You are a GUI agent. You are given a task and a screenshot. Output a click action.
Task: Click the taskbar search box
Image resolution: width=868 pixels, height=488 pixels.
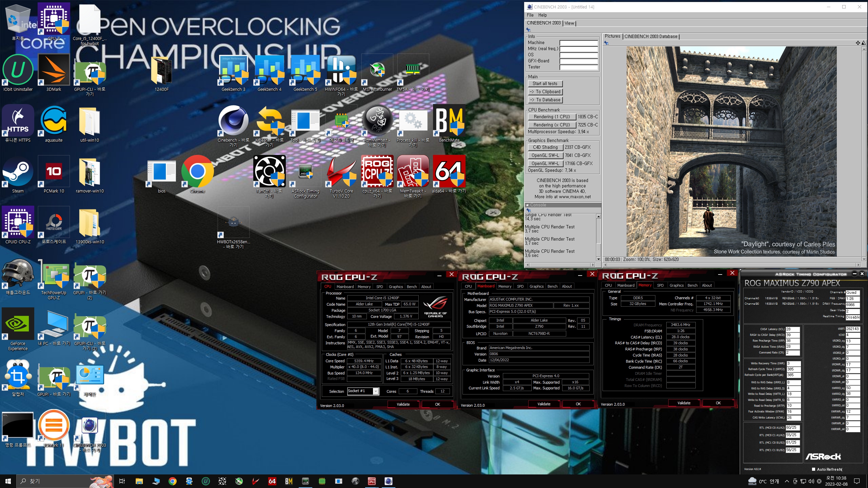(65, 481)
